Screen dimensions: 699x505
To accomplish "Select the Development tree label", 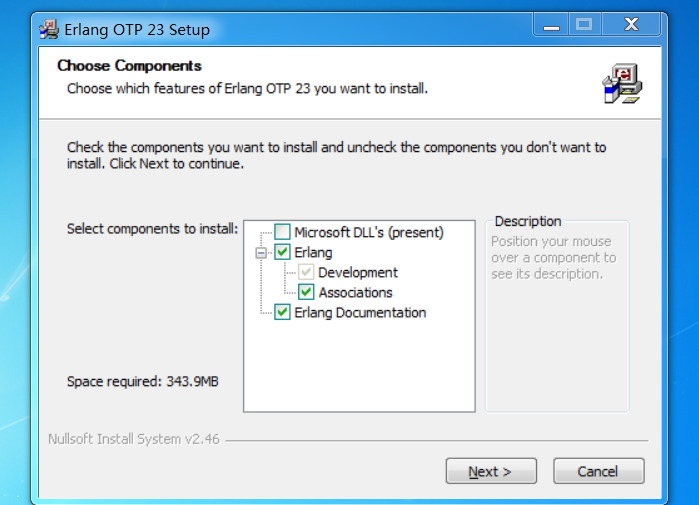I will point(358,272).
